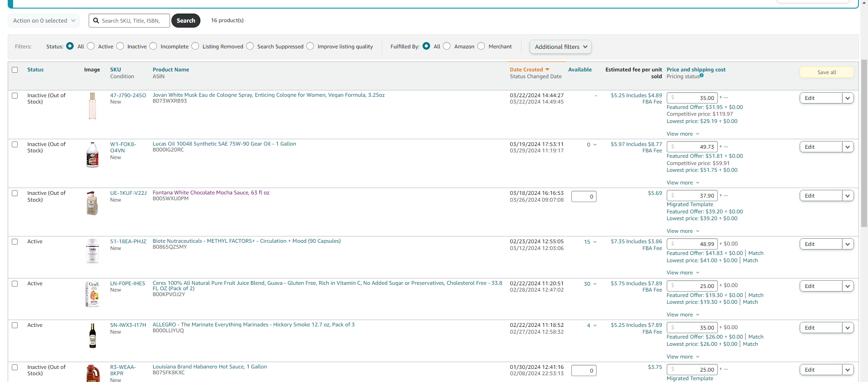Open the Biote Nutraceuticals product thumbnail
This screenshot has width=868, height=382.
92,251
